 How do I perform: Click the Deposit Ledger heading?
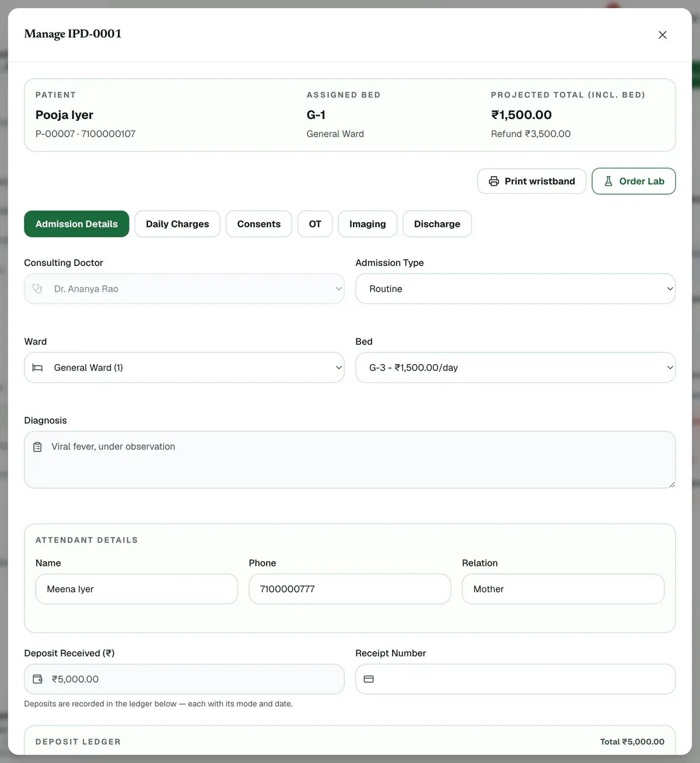click(78, 742)
